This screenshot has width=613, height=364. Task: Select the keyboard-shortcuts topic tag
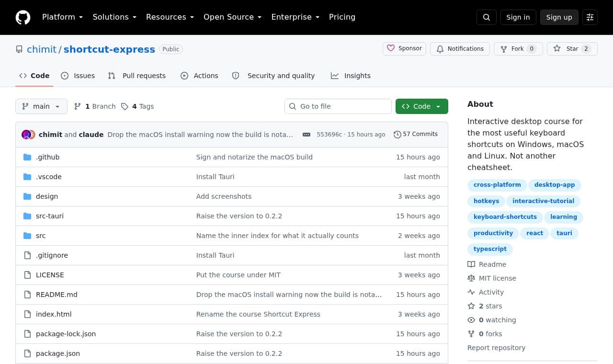pos(505,217)
